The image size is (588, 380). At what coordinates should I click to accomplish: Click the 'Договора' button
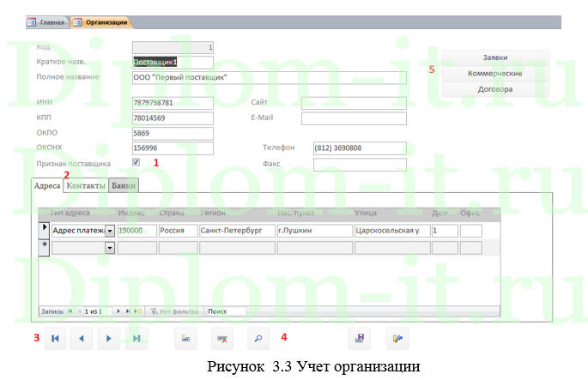(x=495, y=89)
